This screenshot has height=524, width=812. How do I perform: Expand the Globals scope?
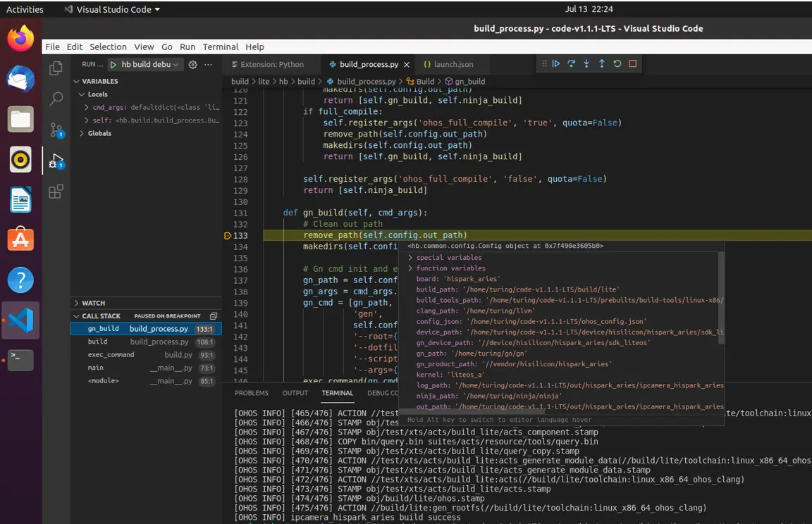pos(82,133)
